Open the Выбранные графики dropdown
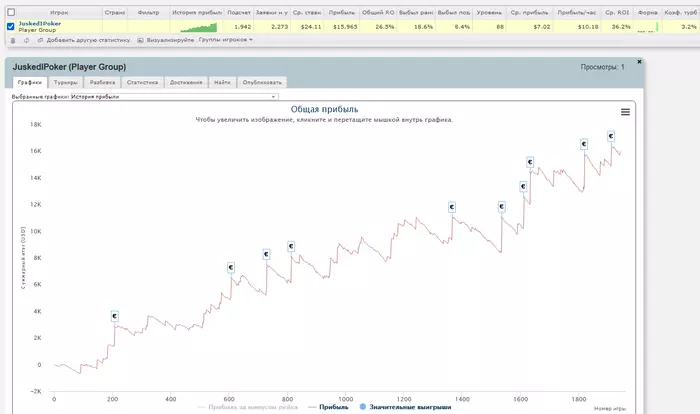 click(175, 96)
